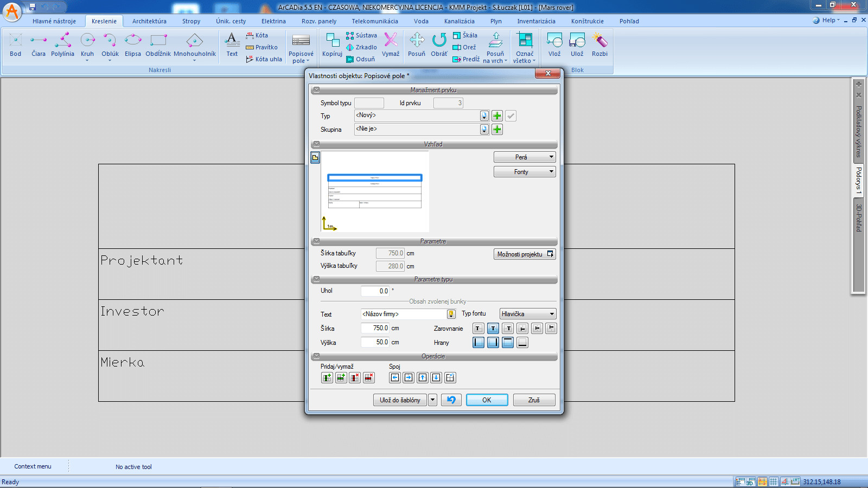
Task: Select the Obdĺžnik rectangle tool
Action: coord(158,45)
